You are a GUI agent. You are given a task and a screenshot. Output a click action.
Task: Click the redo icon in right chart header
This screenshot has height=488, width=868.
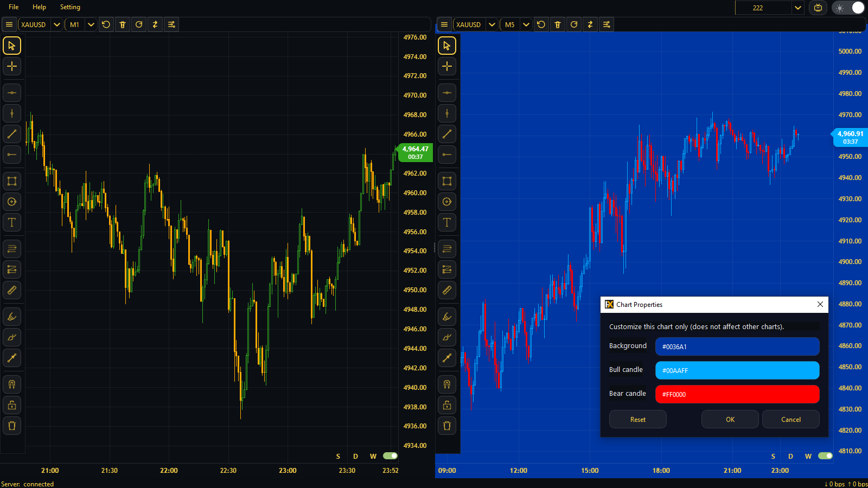click(x=574, y=24)
